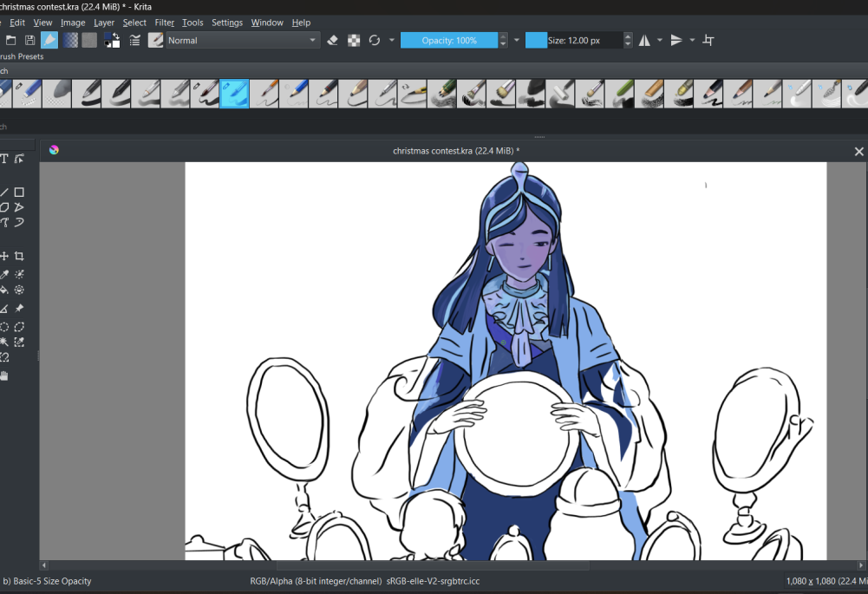Expand the dropdown arrow next to reload preset

[392, 40]
